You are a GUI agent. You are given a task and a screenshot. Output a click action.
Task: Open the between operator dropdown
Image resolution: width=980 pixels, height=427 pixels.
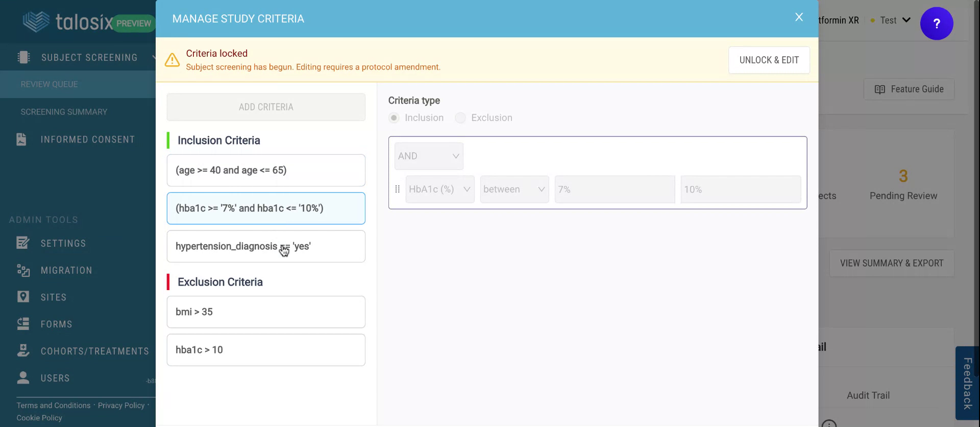pos(514,189)
